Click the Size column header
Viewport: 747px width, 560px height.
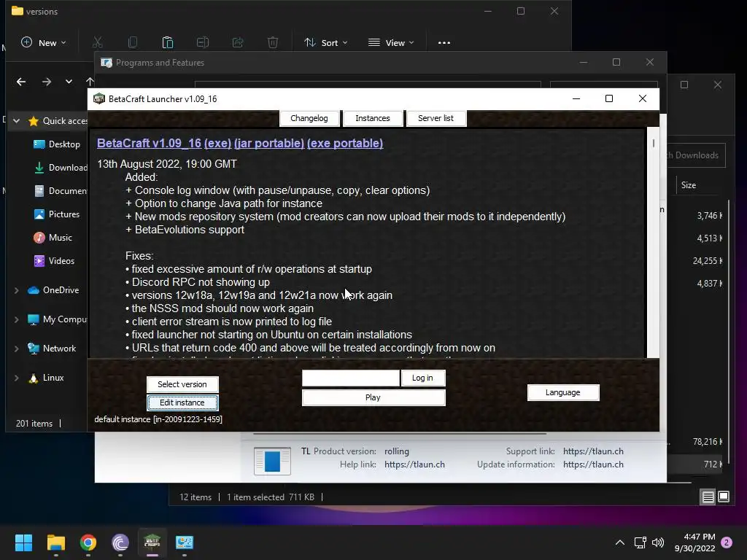(x=689, y=185)
